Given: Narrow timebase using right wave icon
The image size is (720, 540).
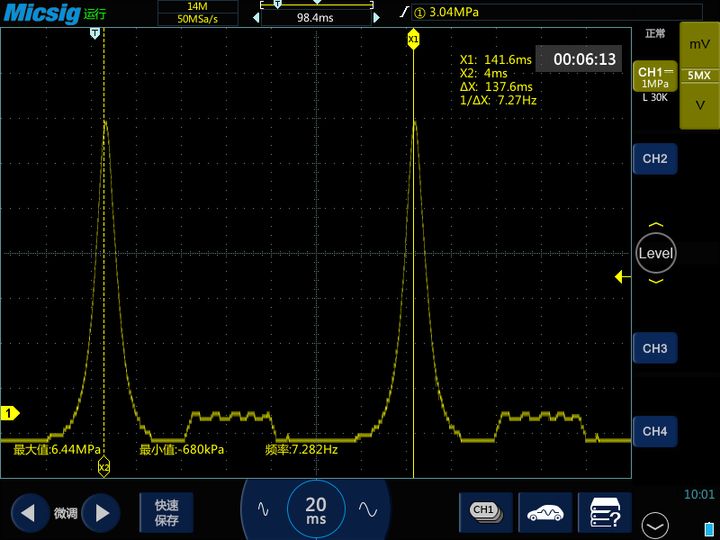Looking at the screenshot, I should pos(368,510).
